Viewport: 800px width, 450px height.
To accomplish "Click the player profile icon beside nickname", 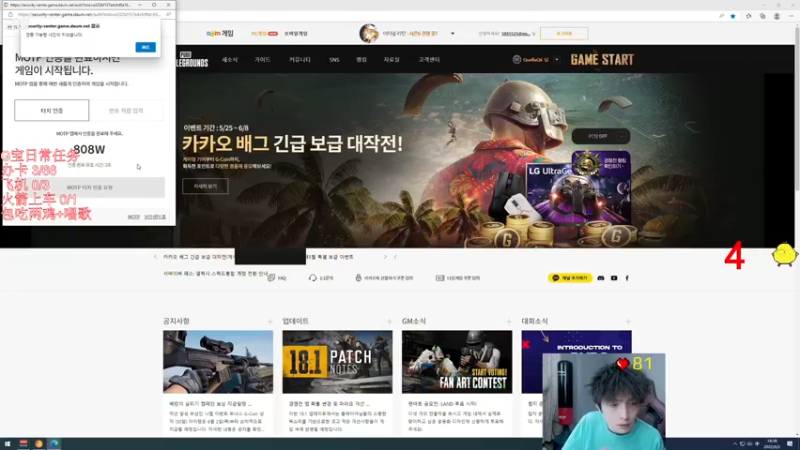I will pyautogui.click(x=516, y=60).
